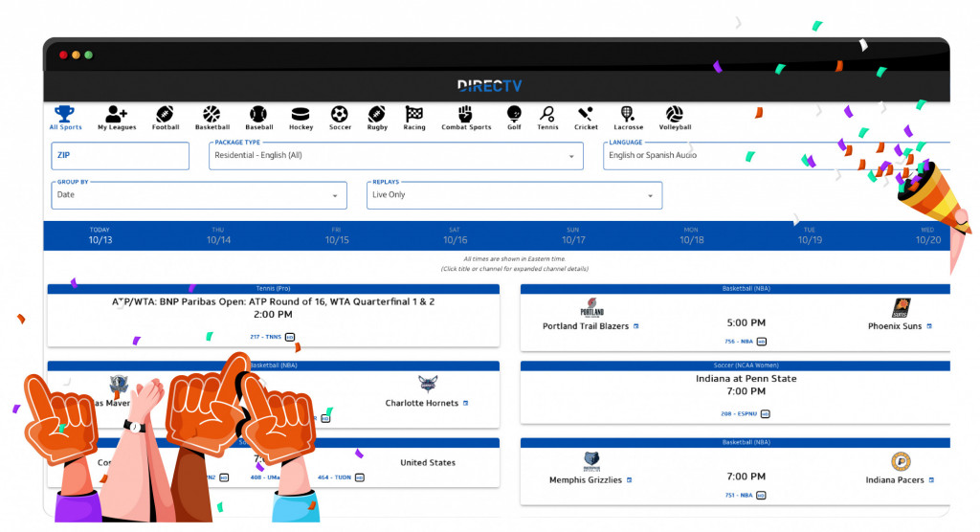Click HD badge next to 756 - NBA
980x532 pixels.
point(761,342)
